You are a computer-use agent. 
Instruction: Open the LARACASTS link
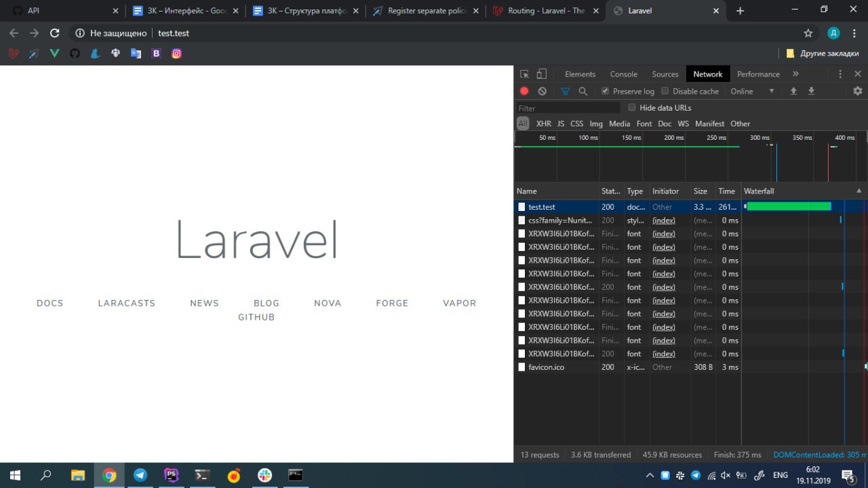(127, 303)
